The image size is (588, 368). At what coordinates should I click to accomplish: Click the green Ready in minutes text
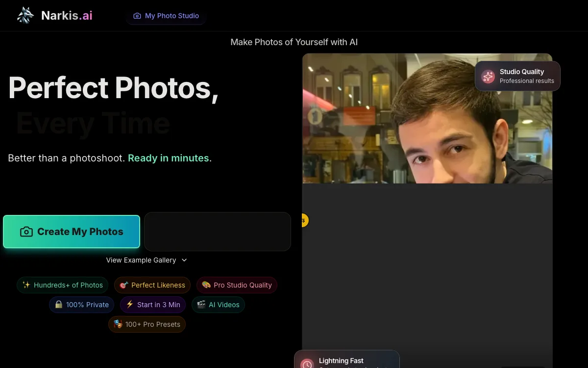pos(169,158)
